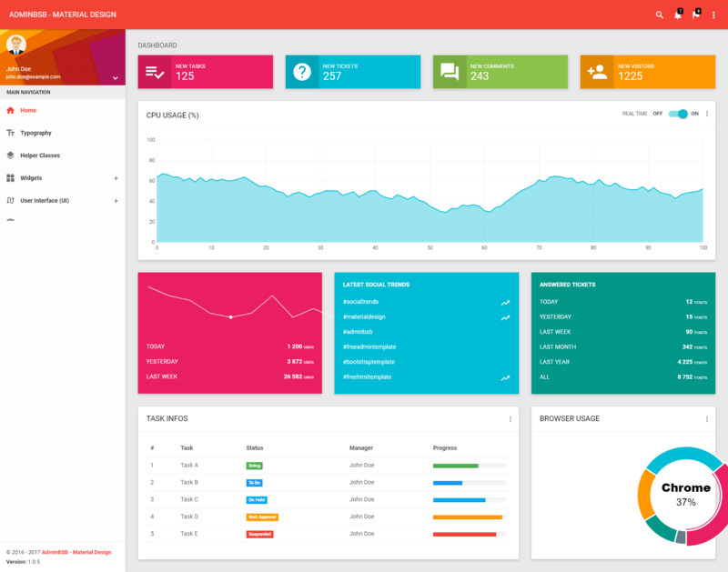Open the header three-dot more menu
This screenshot has height=572, width=728.
pos(713,15)
